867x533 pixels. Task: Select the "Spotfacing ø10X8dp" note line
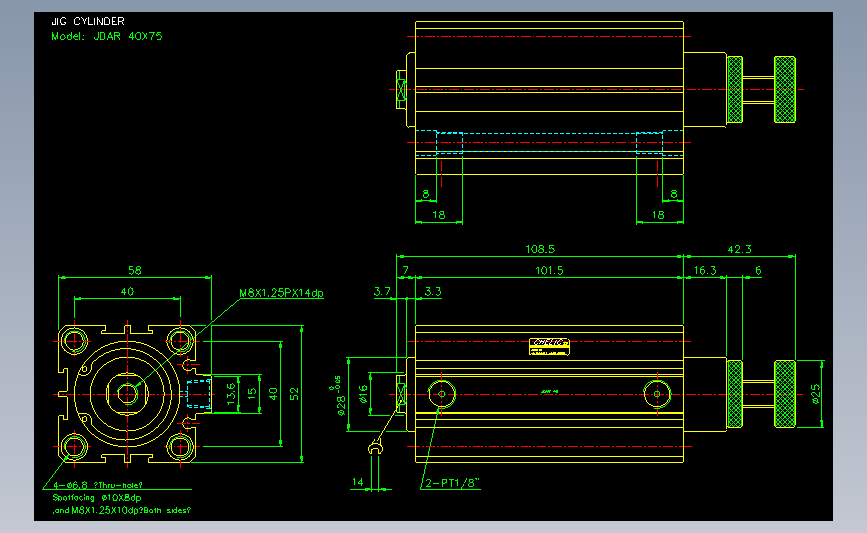[97, 498]
